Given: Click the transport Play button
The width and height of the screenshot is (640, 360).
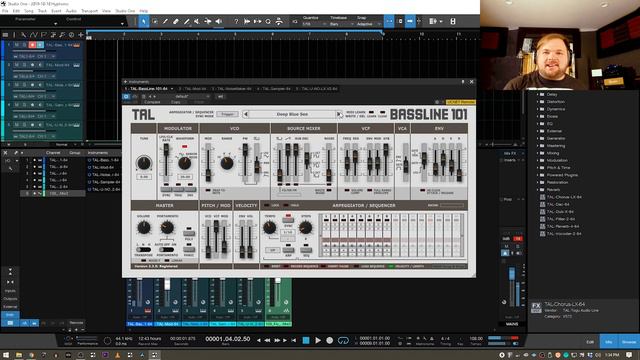Looking at the screenshot, I should (x=318, y=340).
